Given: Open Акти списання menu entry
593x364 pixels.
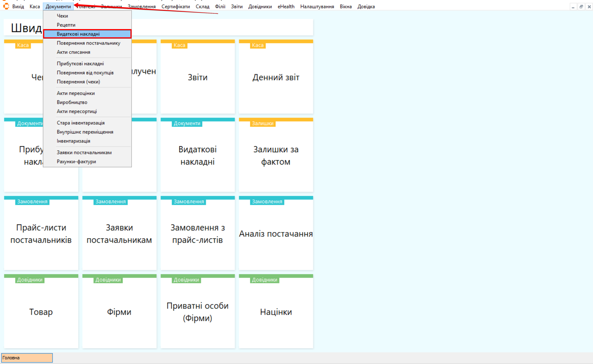Looking at the screenshot, I should point(73,52).
